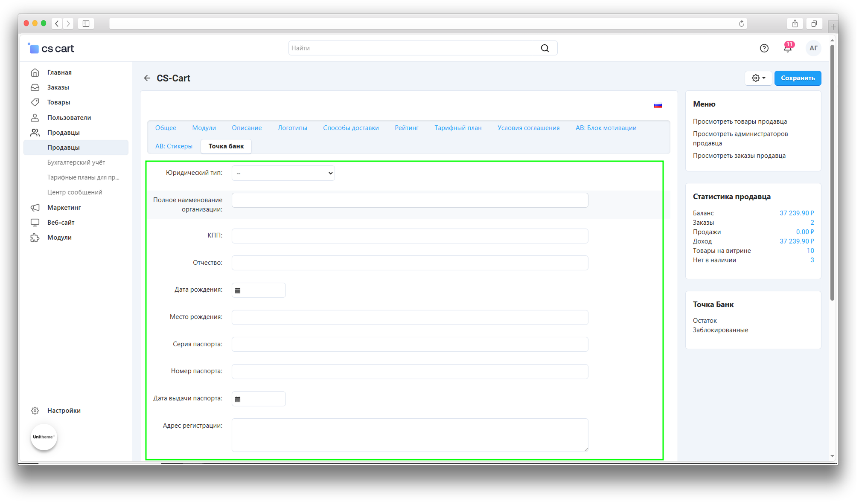Image resolution: width=859 pixels, height=504 pixels.
Task: Click the search magnifier icon
Action: (545, 48)
